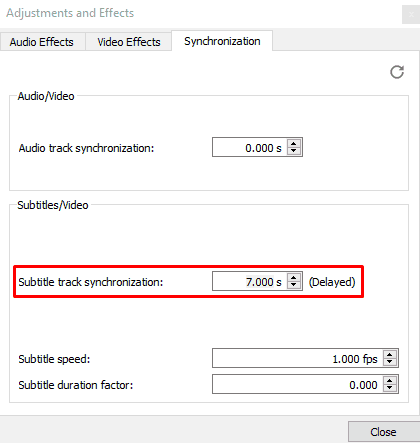Viewport: 420px width, 443px height.
Task: Decrease subtitle track synchronization with down arrow
Action: tap(293, 285)
